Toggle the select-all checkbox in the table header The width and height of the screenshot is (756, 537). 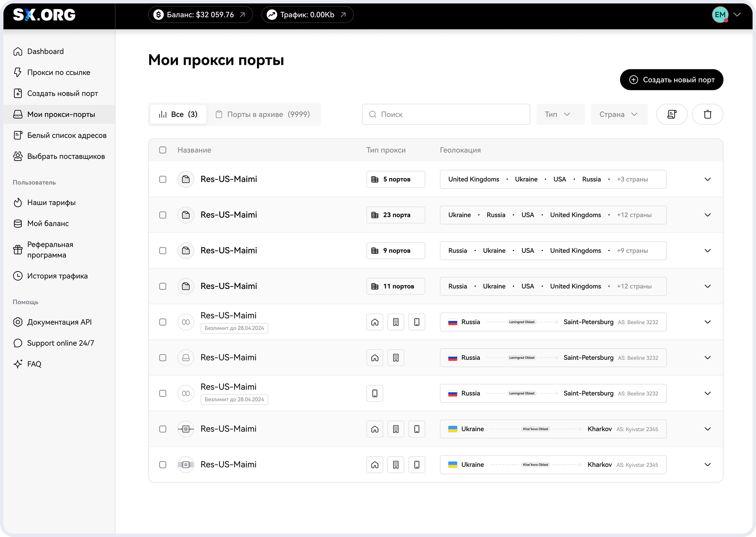coord(163,150)
